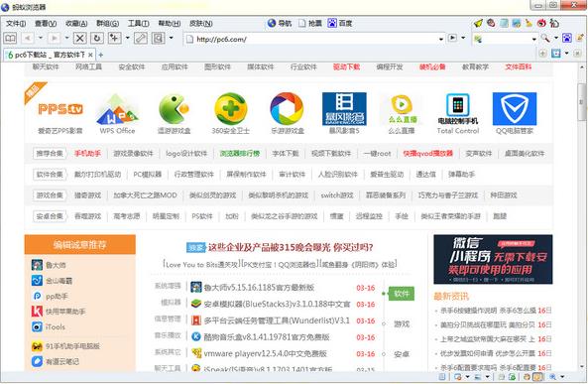Open the 查看 menu
588x384 pixels.
pyautogui.click(x=46, y=23)
